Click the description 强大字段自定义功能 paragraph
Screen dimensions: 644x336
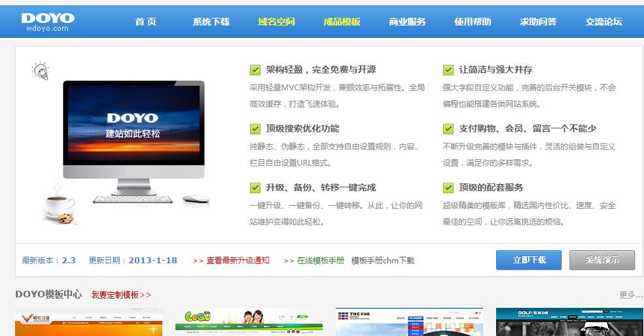[529, 96]
